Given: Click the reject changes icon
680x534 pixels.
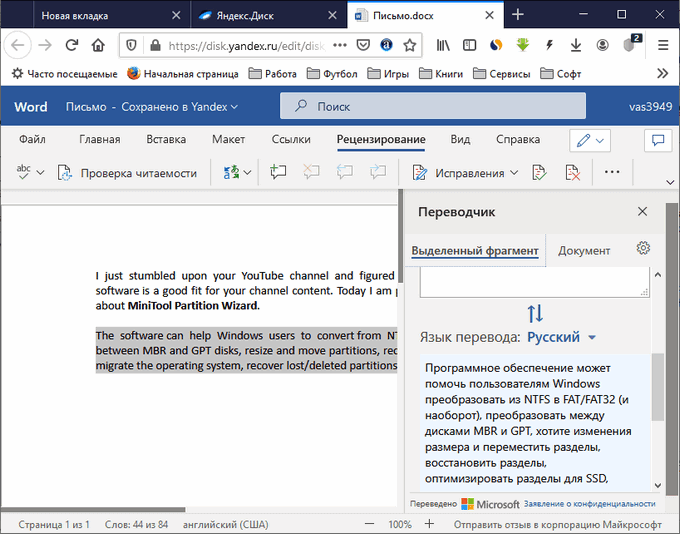Looking at the screenshot, I should pyautogui.click(x=573, y=172).
